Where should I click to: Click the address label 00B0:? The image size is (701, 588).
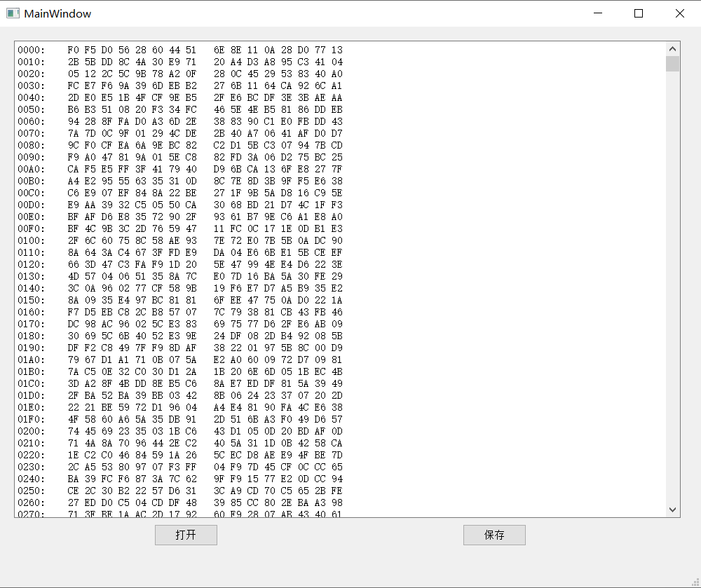pyautogui.click(x=32, y=181)
